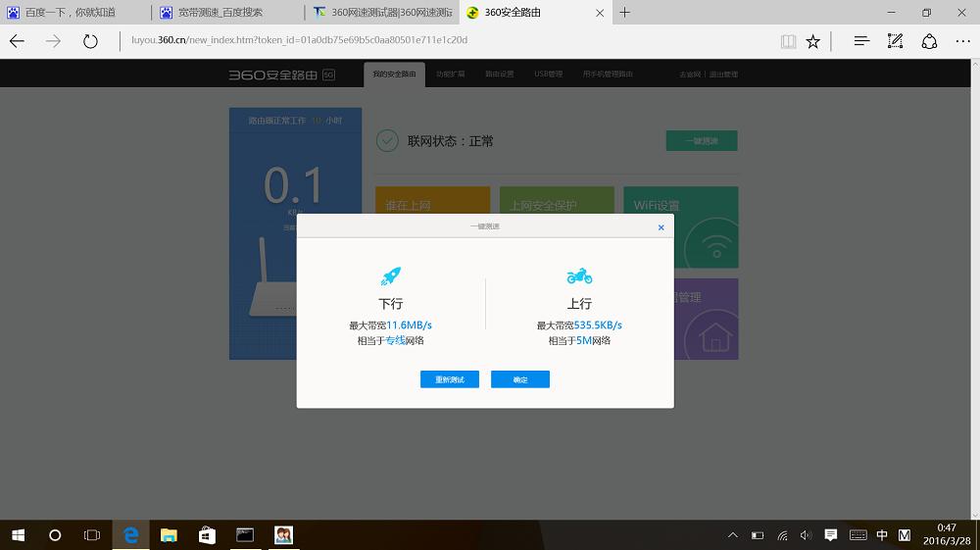Click the rocket icon above 下行
The width and height of the screenshot is (980, 550).
pos(391,275)
